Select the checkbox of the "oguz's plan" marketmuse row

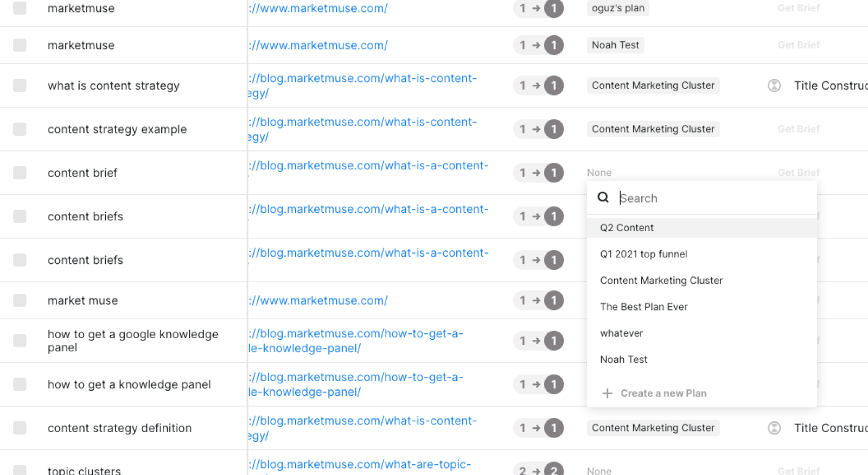click(x=20, y=8)
